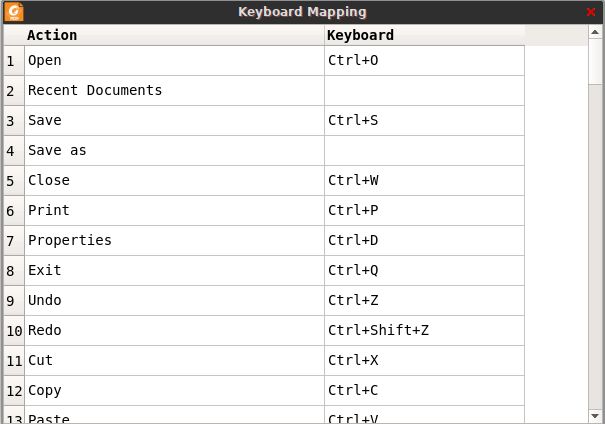Click row header number 12
Viewport: 605px width, 424px height.
click(14, 390)
